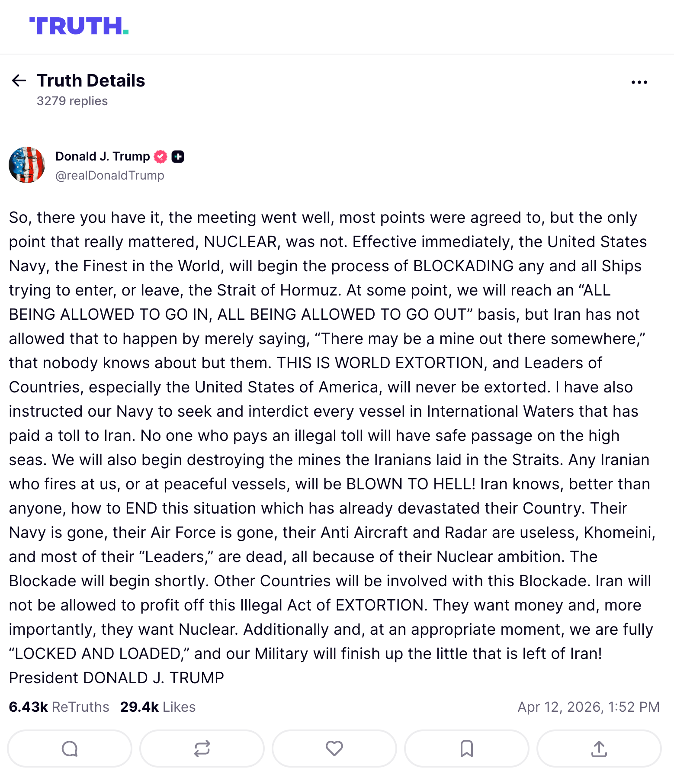Click the 3279 replies count
Screen dimensions: 674x784
[72, 101]
